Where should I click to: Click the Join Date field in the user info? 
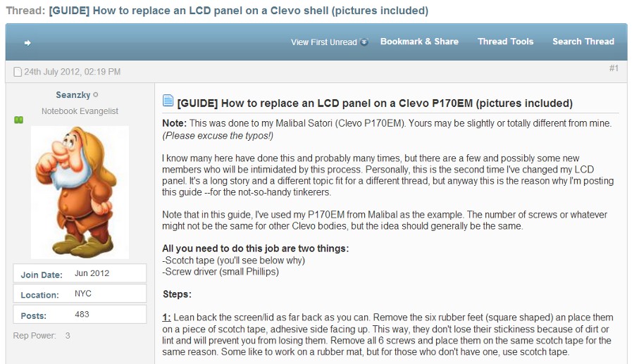click(x=80, y=273)
